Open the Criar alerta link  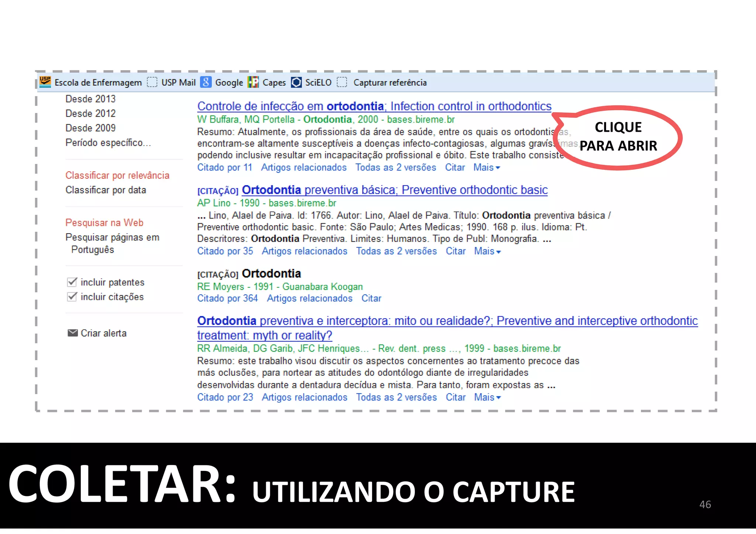coord(104,333)
